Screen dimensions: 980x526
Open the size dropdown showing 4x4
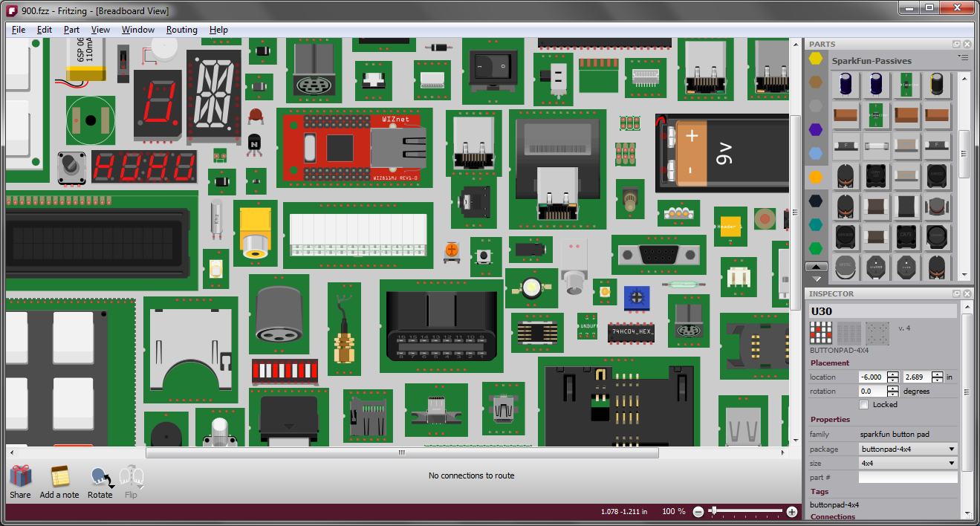click(907, 463)
